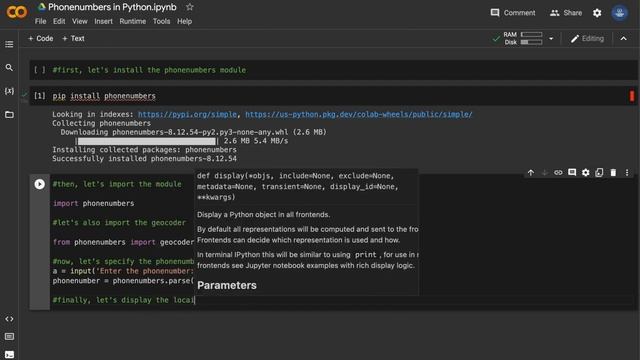The height and width of the screenshot is (360, 640).
Task: Open the Edit menu
Action: coord(59,21)
